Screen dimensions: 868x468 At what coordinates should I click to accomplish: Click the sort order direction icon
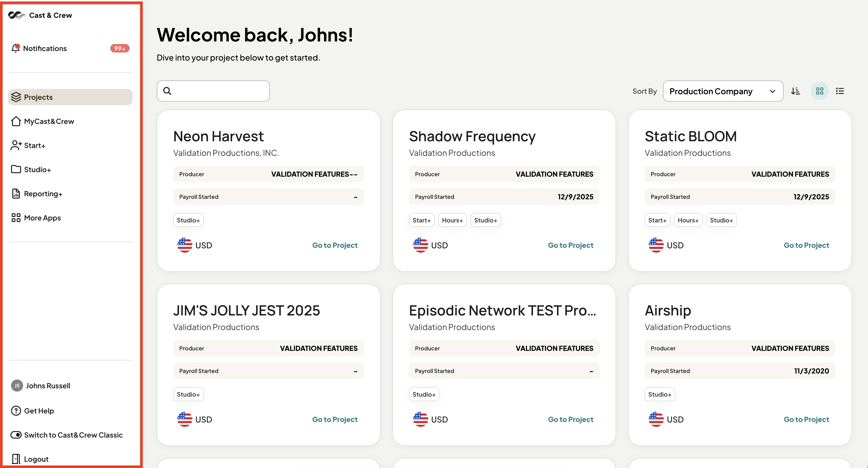[796, 91]
